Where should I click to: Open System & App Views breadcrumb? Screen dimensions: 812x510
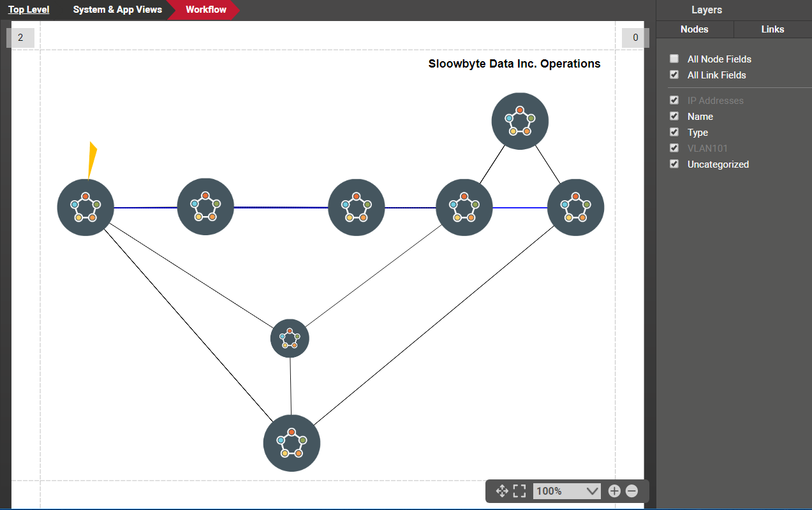(x=117, y=10)
